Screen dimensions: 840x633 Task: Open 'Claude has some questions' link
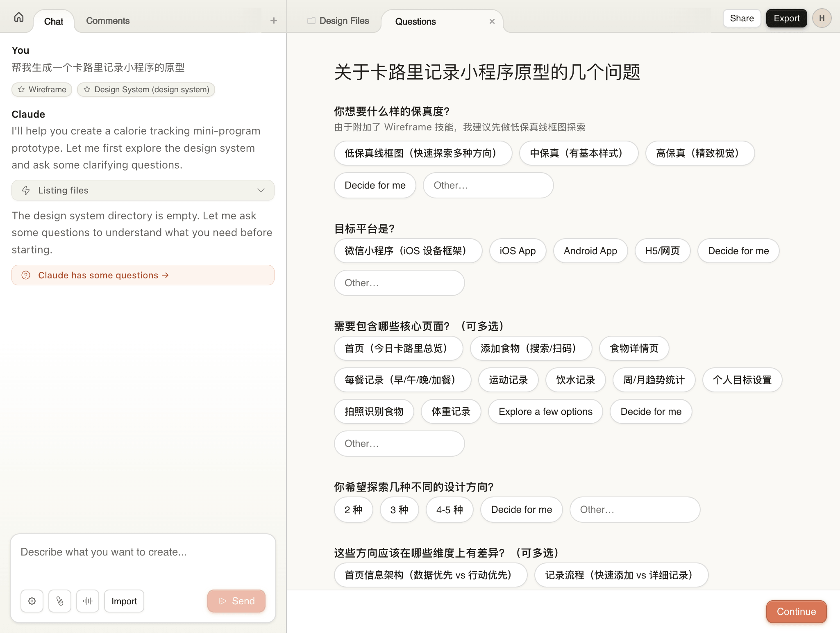pyautogui.click(x=103, y=275)
